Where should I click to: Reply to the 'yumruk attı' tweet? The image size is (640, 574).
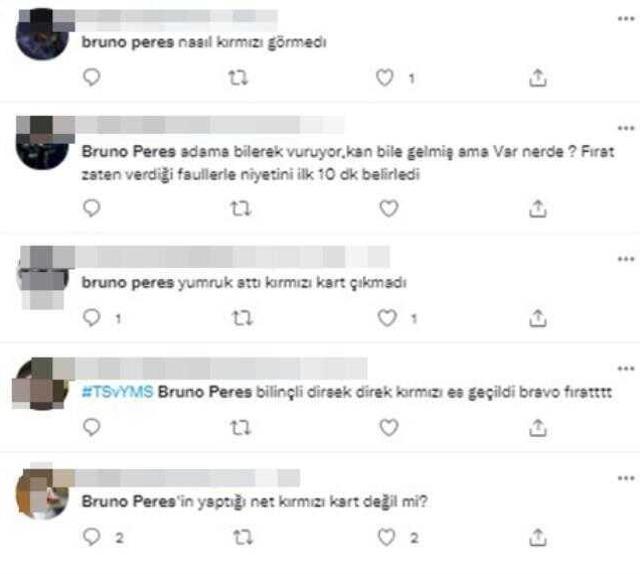(x=91, y=317)
